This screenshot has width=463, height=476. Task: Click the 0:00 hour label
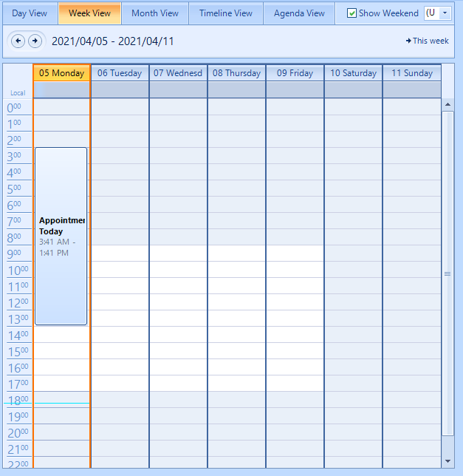pos(14,107)
